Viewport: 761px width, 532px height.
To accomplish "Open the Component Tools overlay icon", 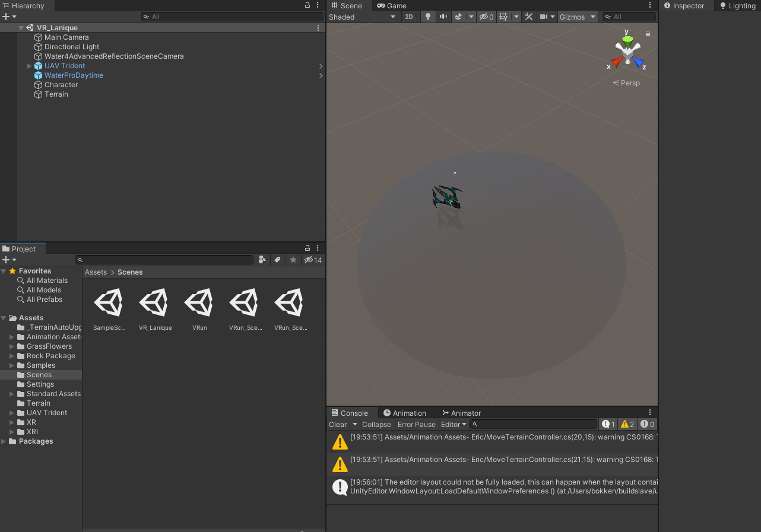I will pyautogui.click(x=528, y=17).
